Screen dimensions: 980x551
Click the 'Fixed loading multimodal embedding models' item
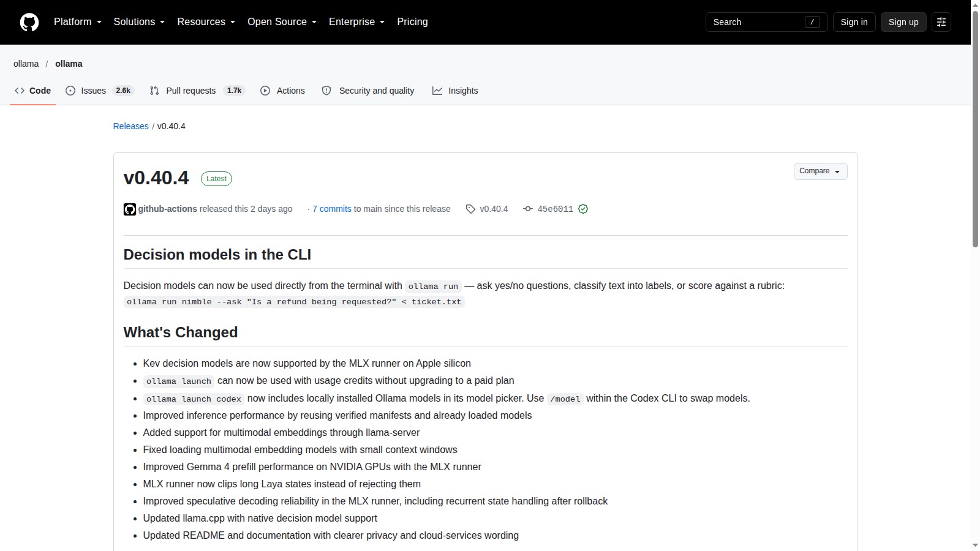coord(300,450)
